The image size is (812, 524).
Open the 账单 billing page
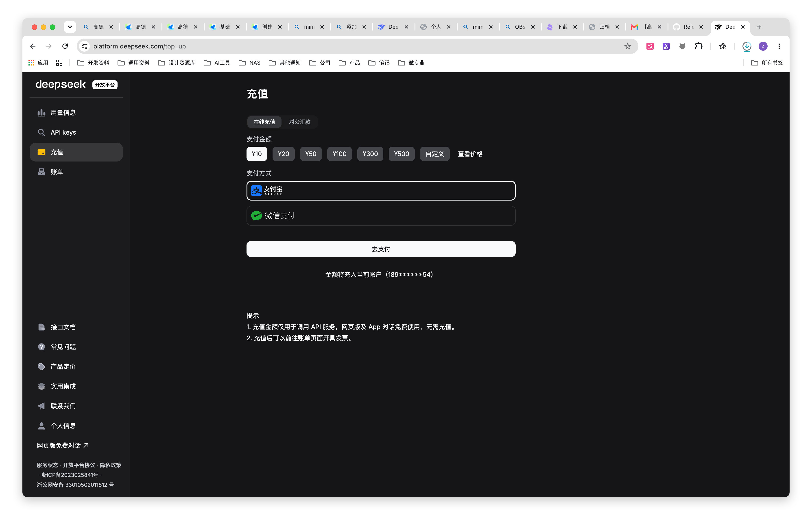coord(76,172)
